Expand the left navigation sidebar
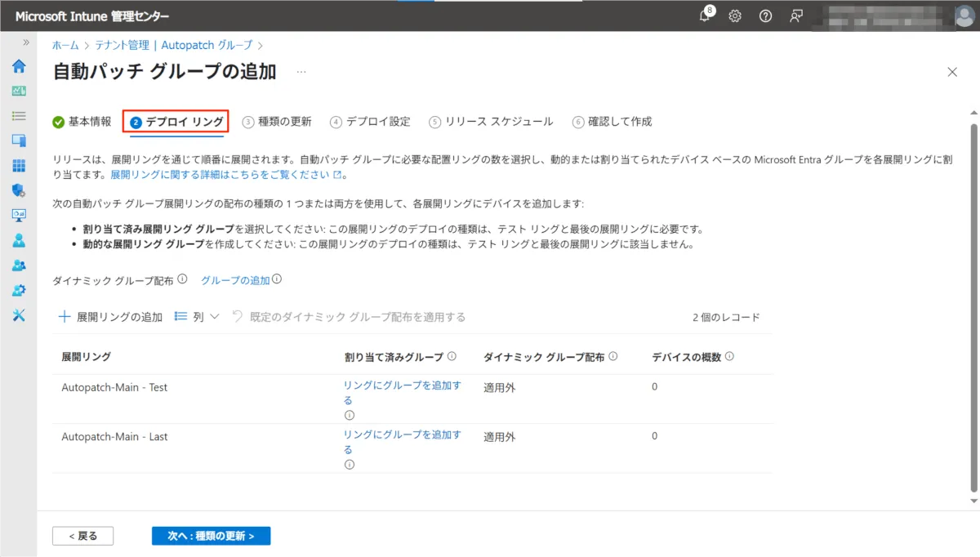980x557 pixels. pyautogui.click(x=26, y=42)
